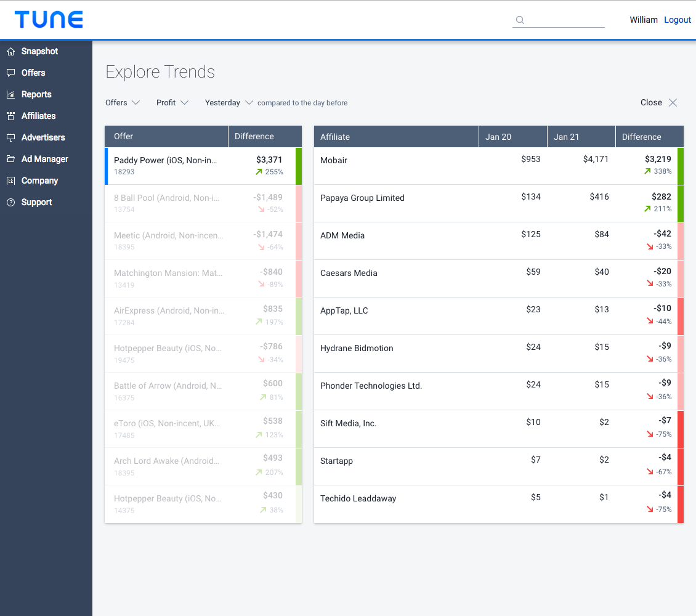
Task: Click the green arrow next to 211%
Action: click(x=647, y=209)
